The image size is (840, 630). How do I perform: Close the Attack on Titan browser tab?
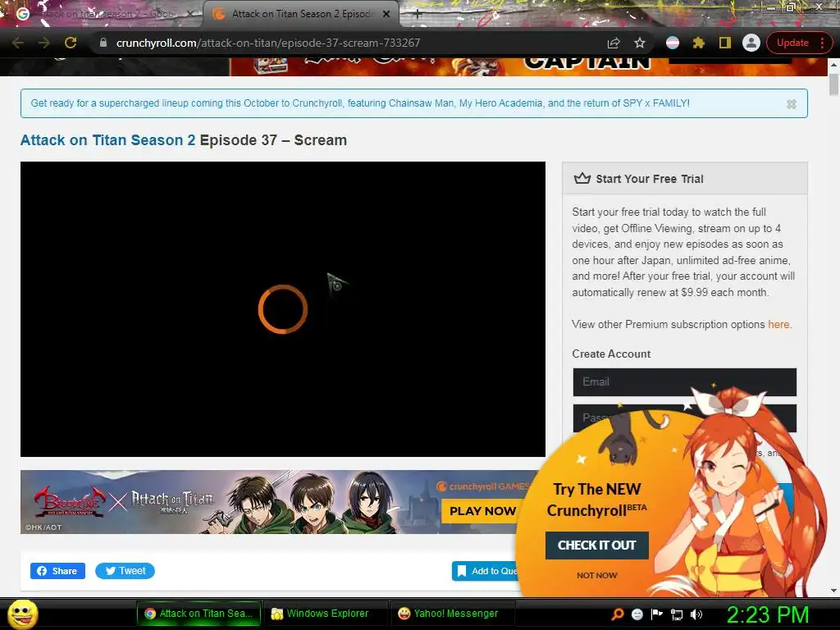pyautogui.click(x=386, y=14)
